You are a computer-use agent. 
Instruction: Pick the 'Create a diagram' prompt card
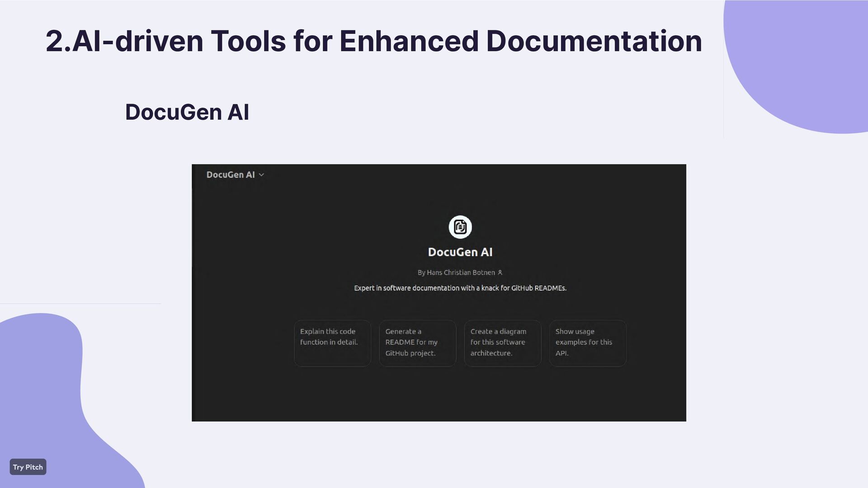[502, 343]
